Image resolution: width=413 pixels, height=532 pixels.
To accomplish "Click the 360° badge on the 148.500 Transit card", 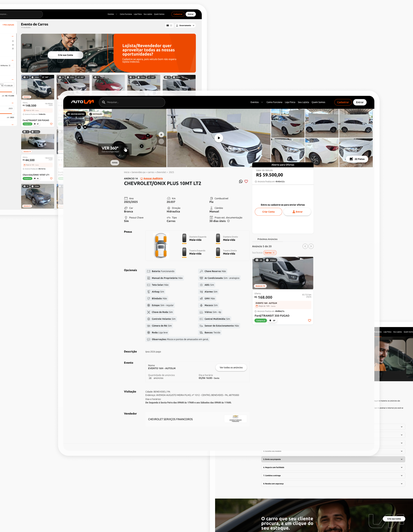I will click(45, 77).
